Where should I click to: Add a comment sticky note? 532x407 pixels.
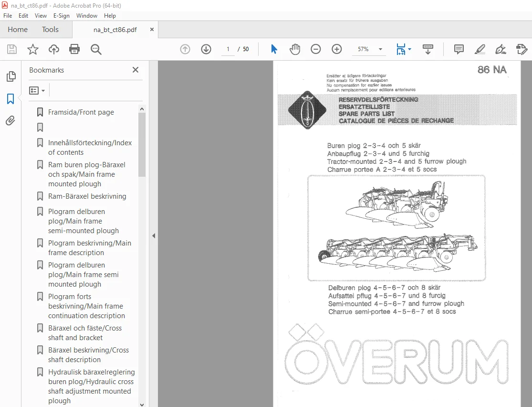pos(459,49)
